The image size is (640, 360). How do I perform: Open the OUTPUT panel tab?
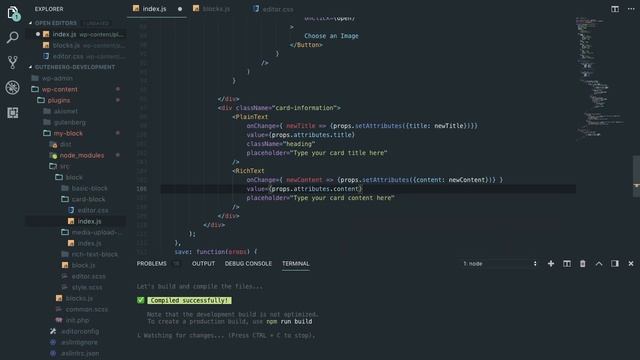tap(203, 264)
